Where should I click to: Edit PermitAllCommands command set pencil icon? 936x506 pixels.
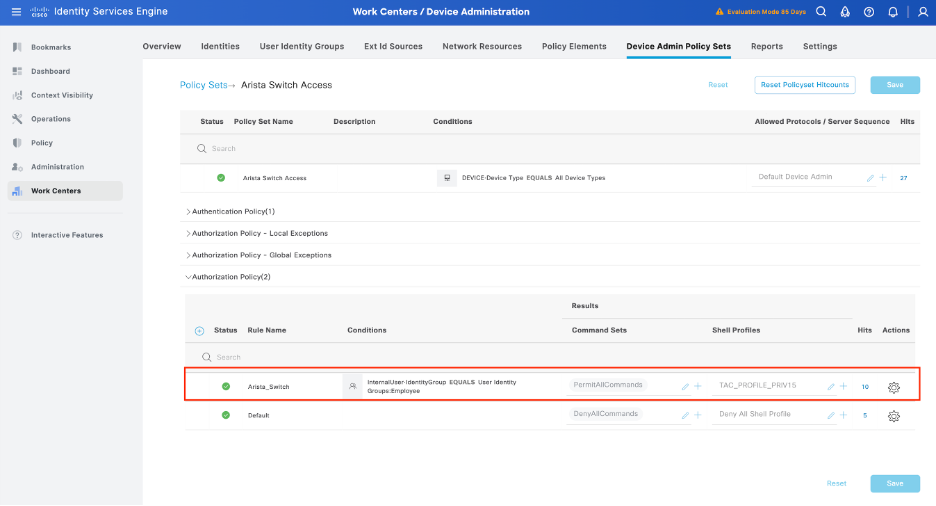[685, 386]
